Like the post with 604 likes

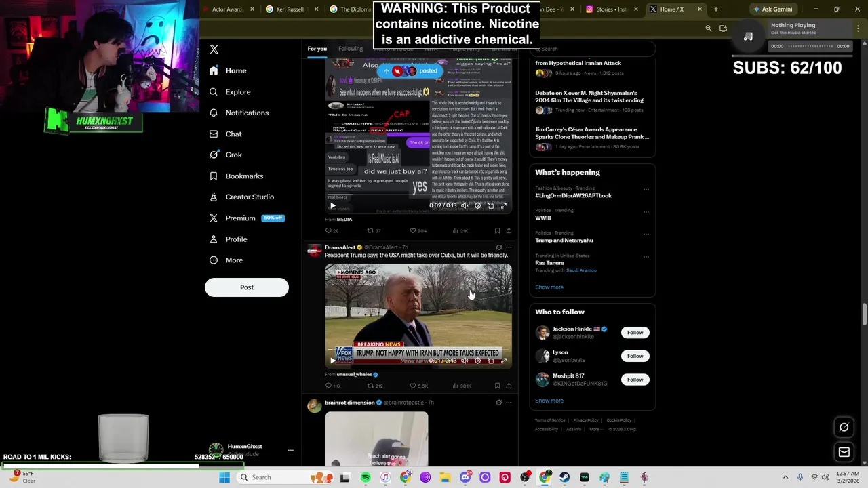(x=418, y=230)
